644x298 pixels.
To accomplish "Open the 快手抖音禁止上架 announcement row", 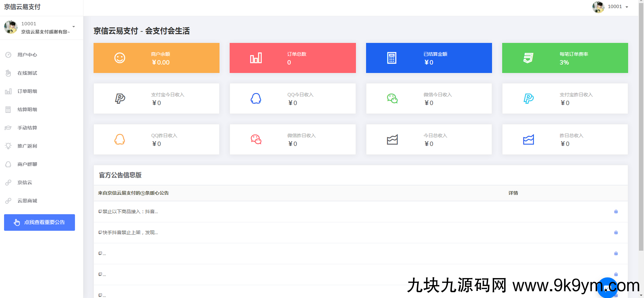I will 130,232.
